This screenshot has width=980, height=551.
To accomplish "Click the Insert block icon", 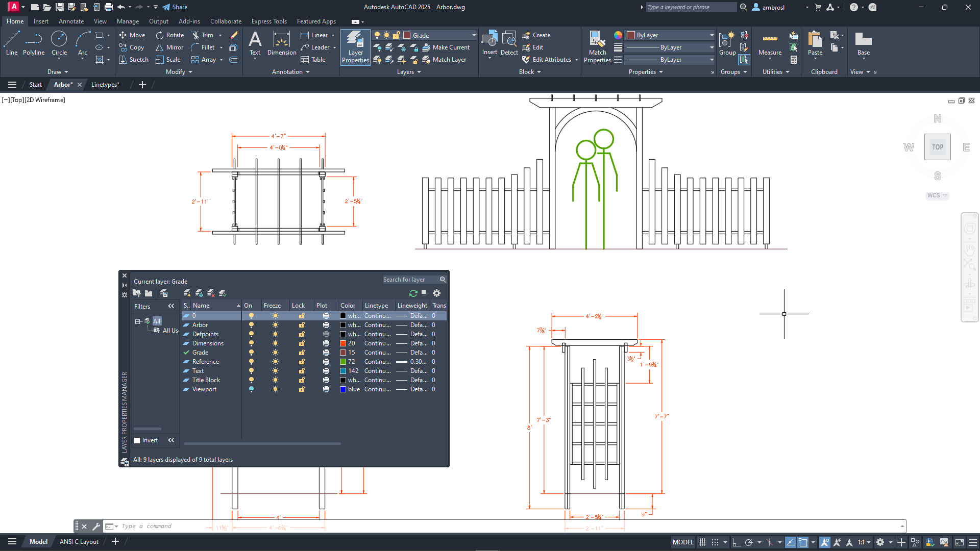I will (x=489, y=40).
